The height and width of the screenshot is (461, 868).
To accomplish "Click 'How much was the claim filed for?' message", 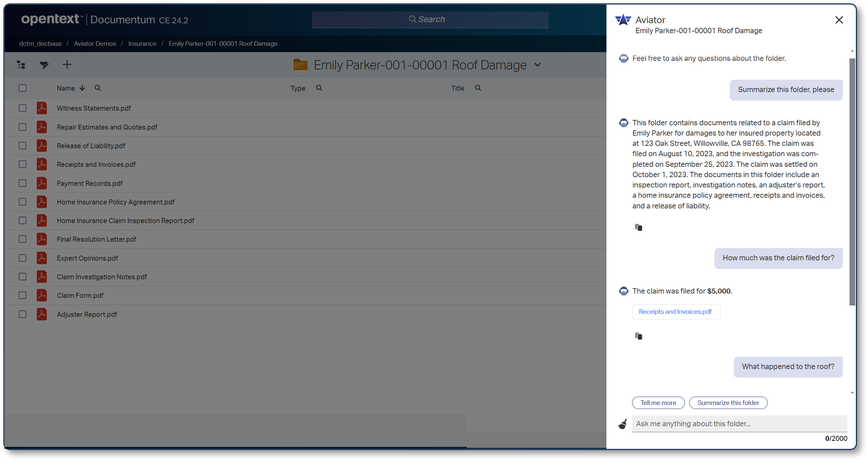I will coord(778,258).
